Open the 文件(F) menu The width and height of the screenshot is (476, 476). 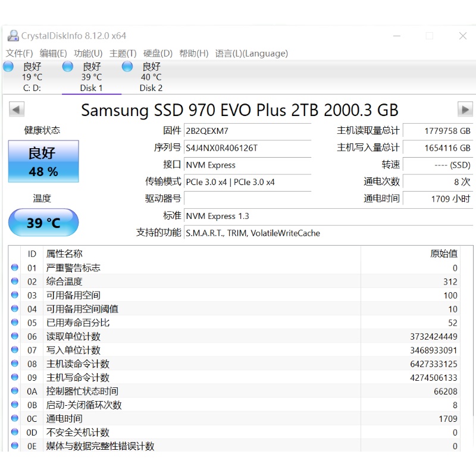(x=20, y=54)
